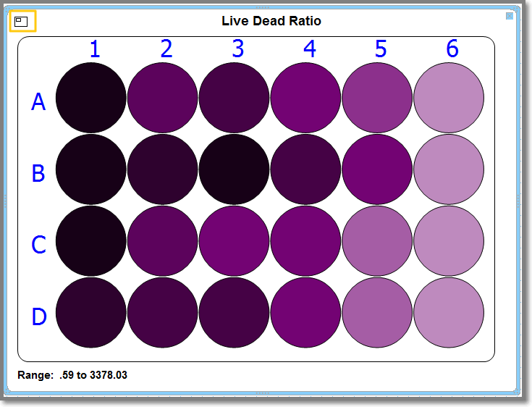Click row label B
Viewport: 532px width, 407px height.
pyautogui.click(x=38, y=173)
